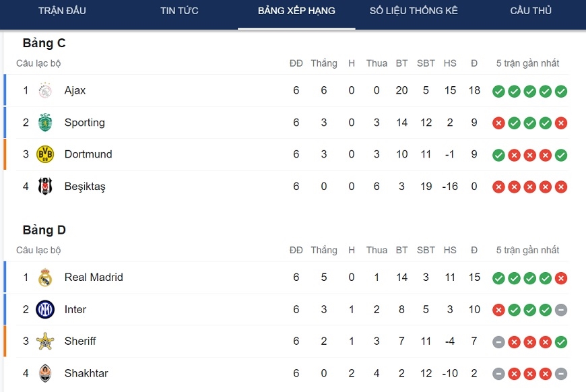Click Inter's grey draw icon
Viewport: 586px width, 392px height.
[560, 310]
